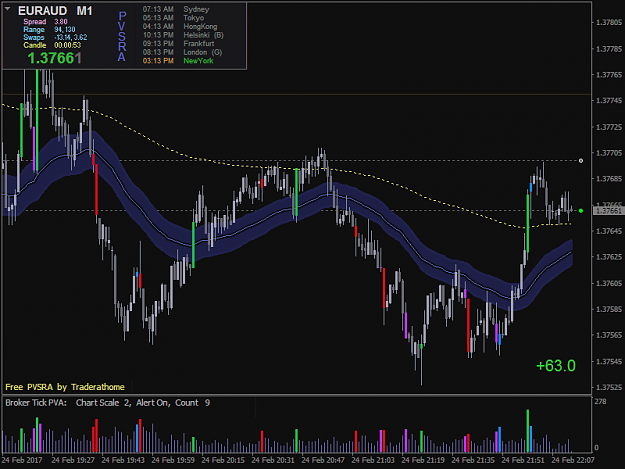Select the HongKong session row
Screen dimensions: 625x469
[x=180, y=27]
